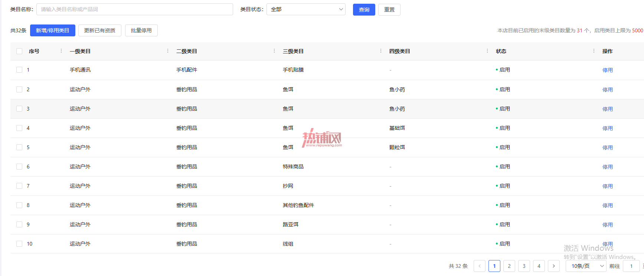Select the checkbox for row number 2
Image resolution: width=644 pixels, height=276 pixels.
[19, 89]
